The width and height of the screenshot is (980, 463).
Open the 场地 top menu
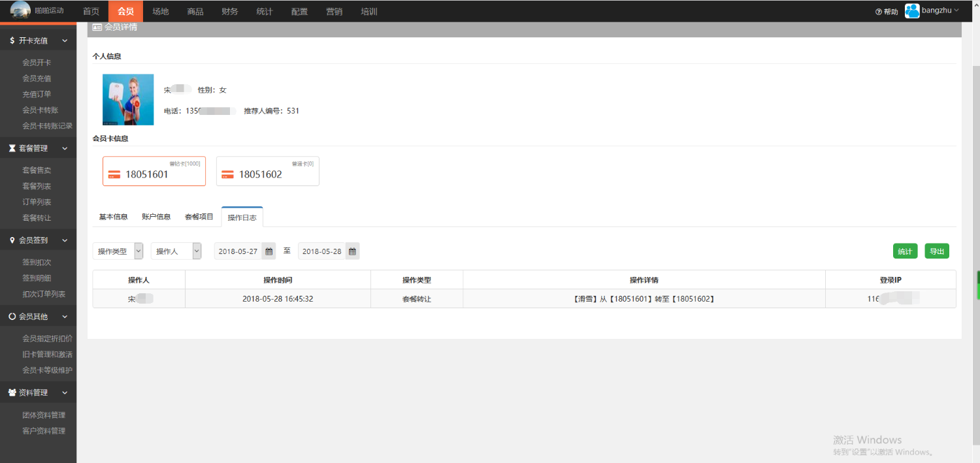tap(160, 11)
